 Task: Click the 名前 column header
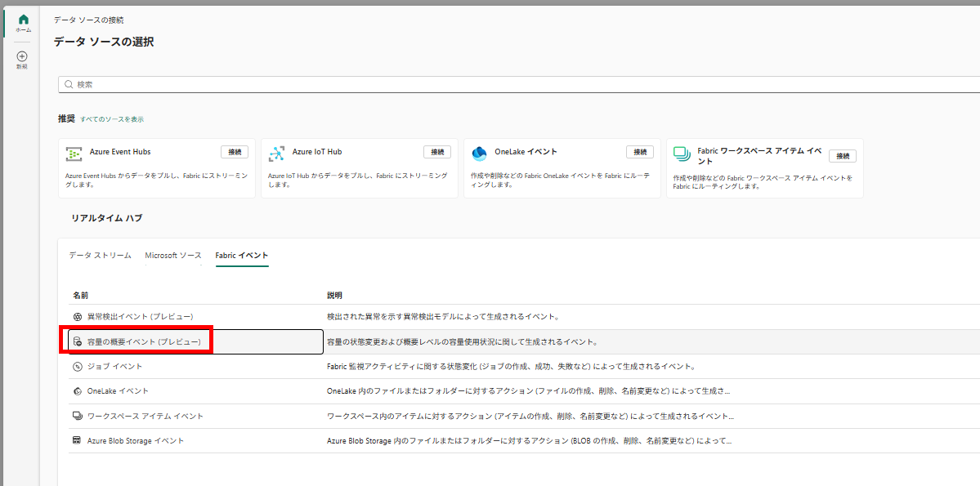pyautogui.click(x=80, y=295)
